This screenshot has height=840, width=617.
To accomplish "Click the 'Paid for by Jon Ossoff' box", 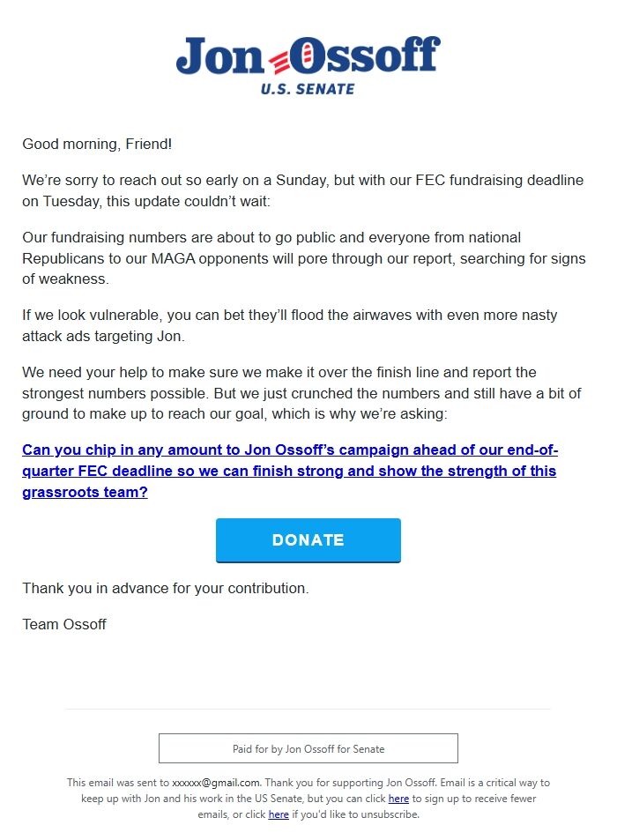I will click(308, 748).
